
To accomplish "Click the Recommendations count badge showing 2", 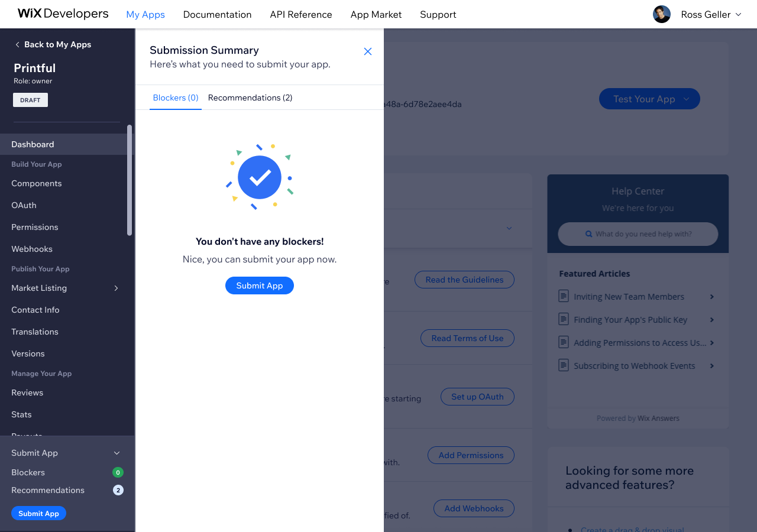I will (118, 490).
